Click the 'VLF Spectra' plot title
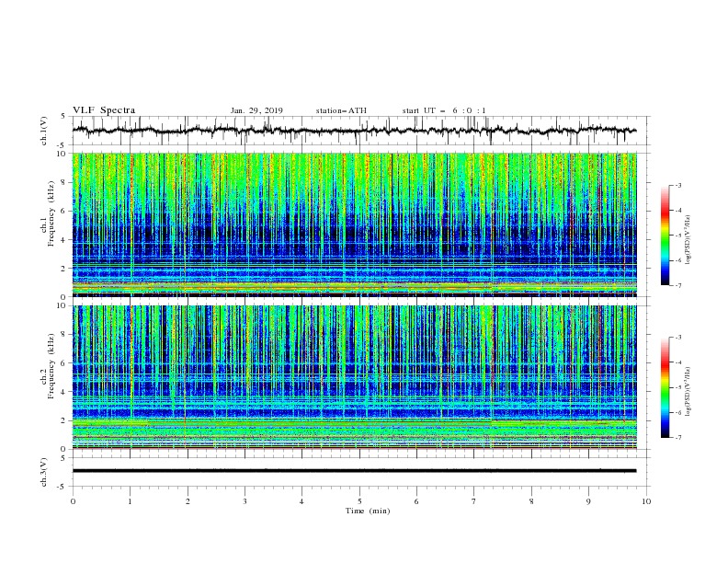This screenshot has width=728, height=563. (x=104, y=110)
